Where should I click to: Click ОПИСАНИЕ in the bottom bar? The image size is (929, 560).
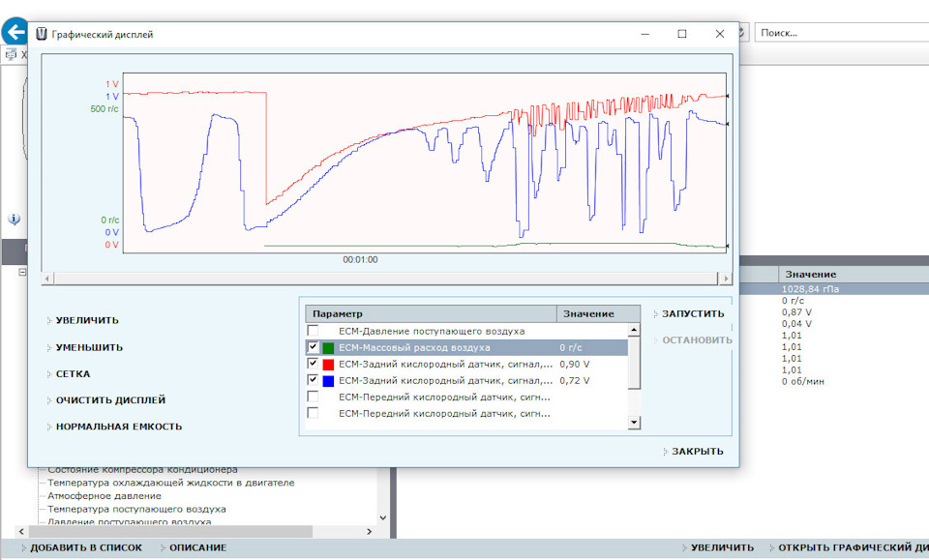tap(197, 547)
